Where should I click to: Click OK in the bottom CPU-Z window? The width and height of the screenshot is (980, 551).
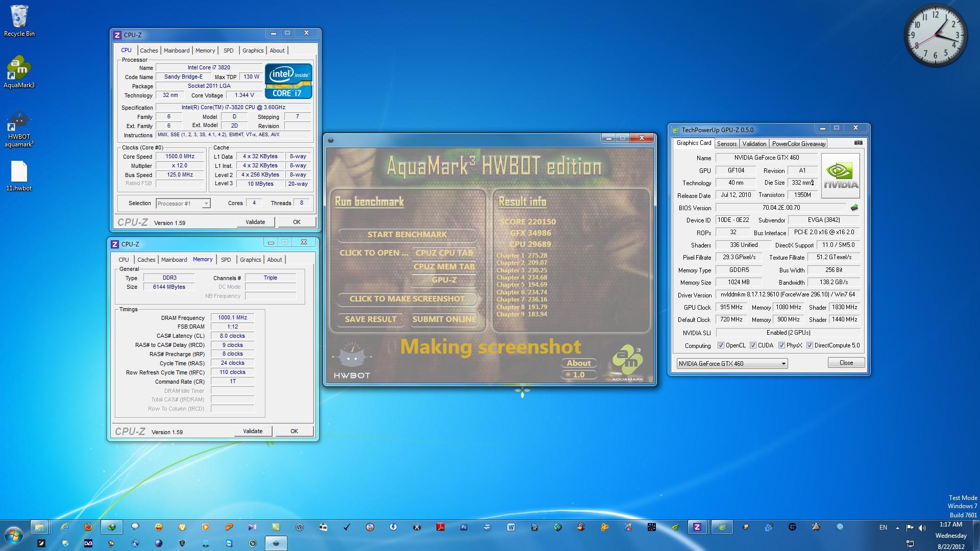coord(294,431)
